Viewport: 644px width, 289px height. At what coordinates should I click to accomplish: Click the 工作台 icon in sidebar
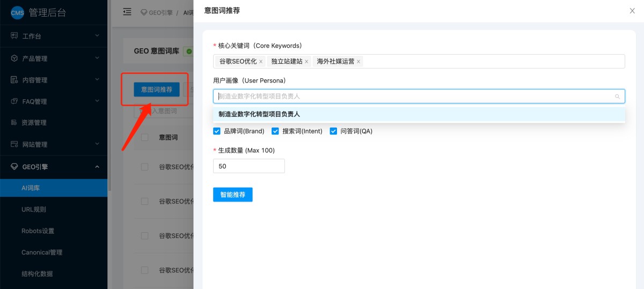click(14, 36)
